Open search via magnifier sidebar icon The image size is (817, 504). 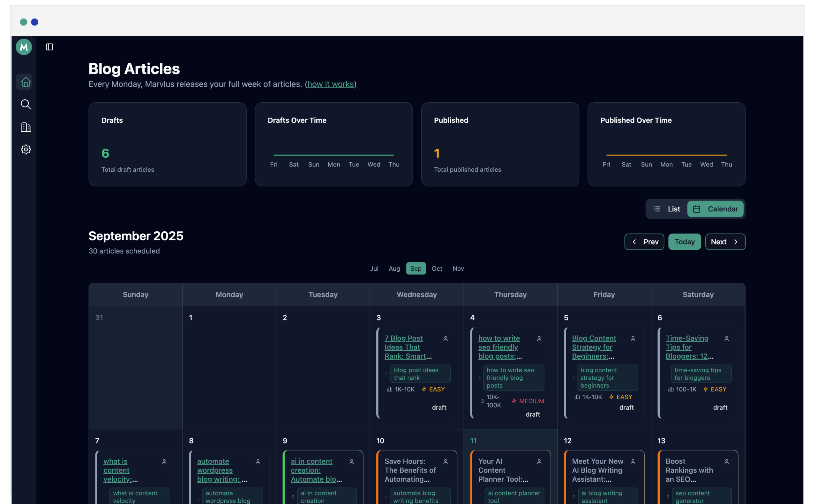[26, 104]
